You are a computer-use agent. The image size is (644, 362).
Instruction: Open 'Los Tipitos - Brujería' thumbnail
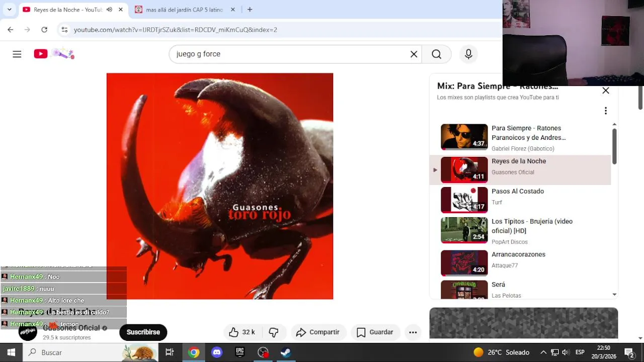pos(464,230)
